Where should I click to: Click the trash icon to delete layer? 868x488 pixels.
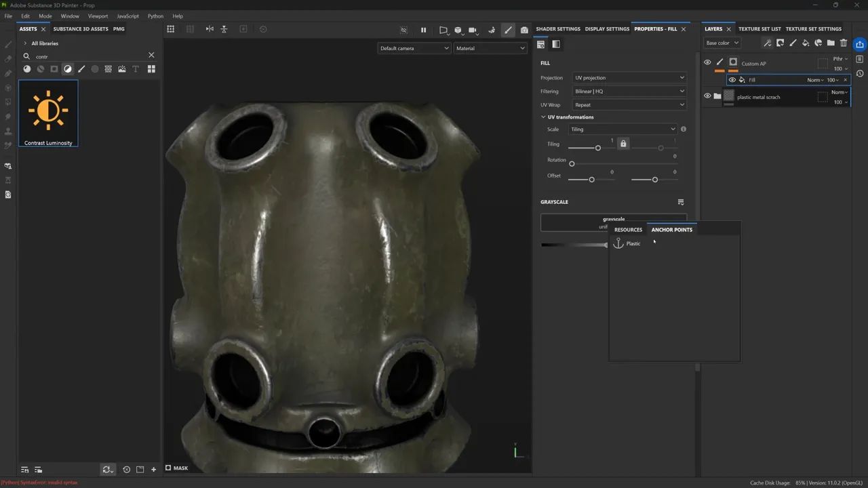click(844, 43)
